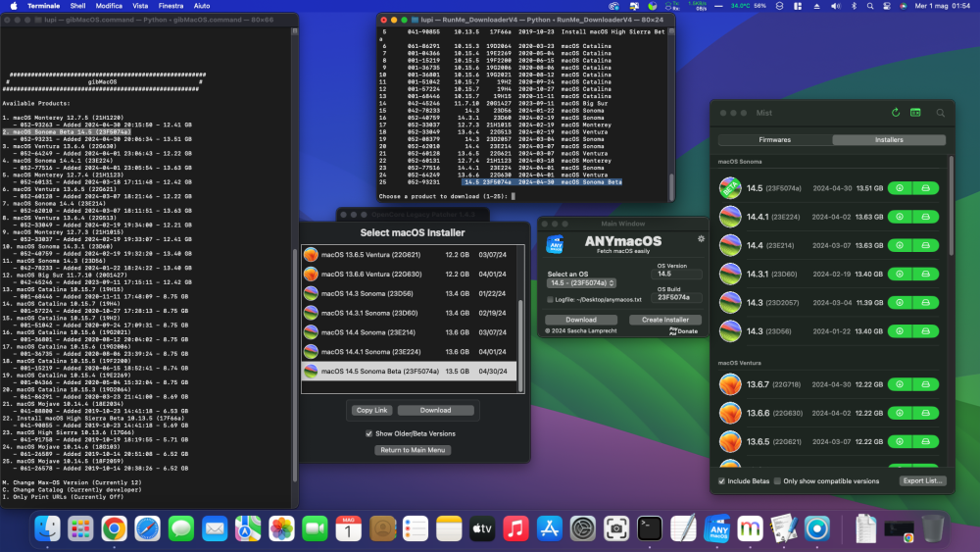Create bootable installer for 14.5 in Mist
980x552 pixels.
926,188
